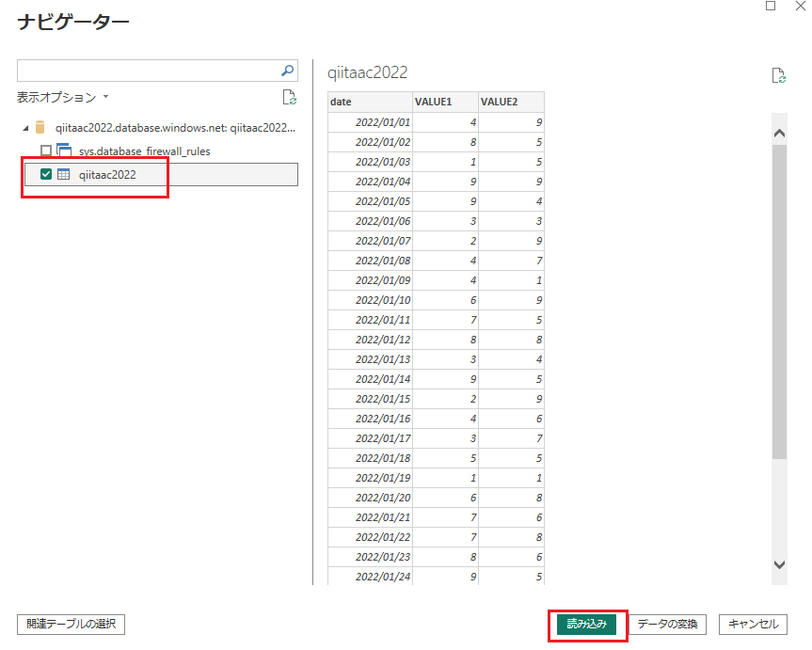Click the preview scrollbar down arrow
This screenshot has width=812, height=650.
pyautogui.click(x=779, y=564)
